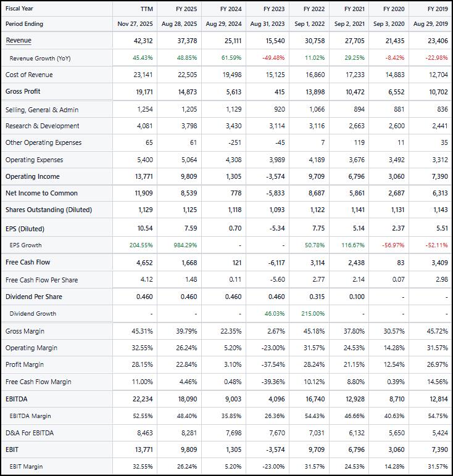Click the Free Cash Flow row label
This screenshot has height=476, width=453.
pos(28,262)
